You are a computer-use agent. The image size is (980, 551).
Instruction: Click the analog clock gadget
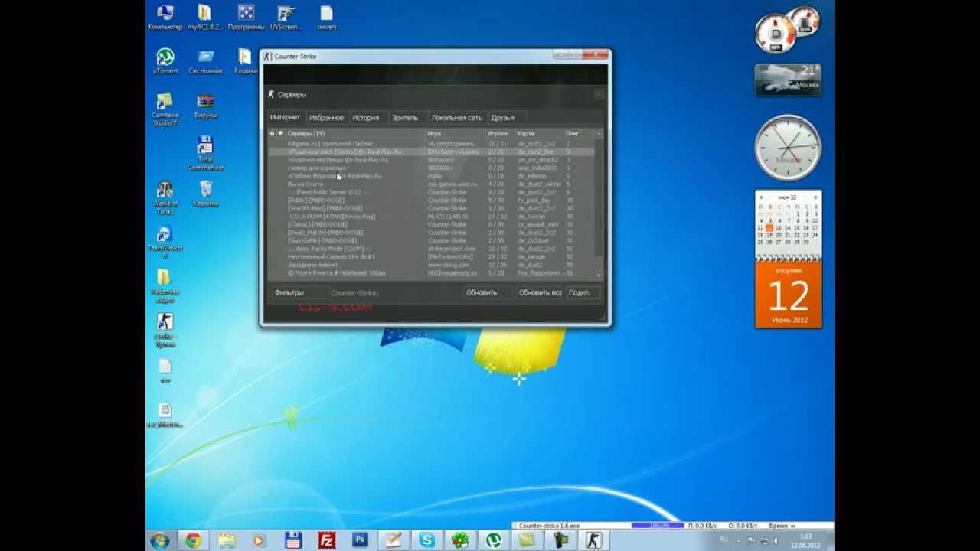click(x=788, y=148)
